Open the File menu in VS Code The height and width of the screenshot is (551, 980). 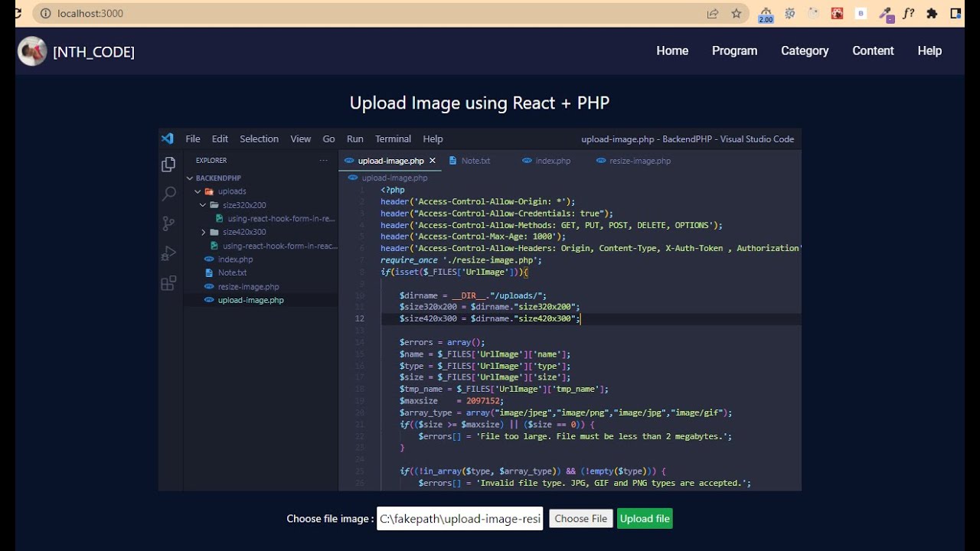[193, 139]
